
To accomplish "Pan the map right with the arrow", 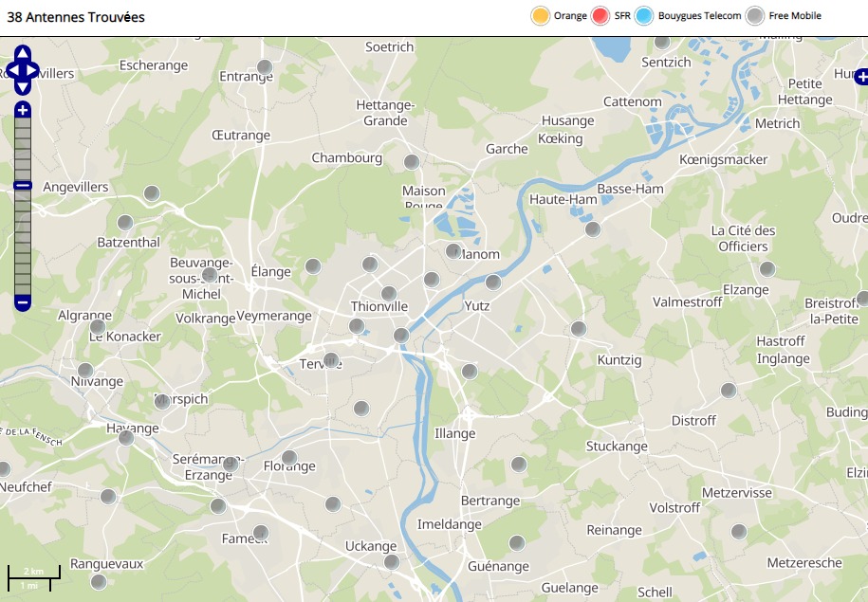I will tap(35, 70).
